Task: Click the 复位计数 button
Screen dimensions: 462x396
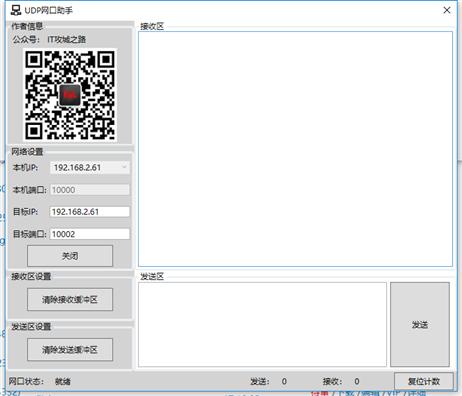Action: [424, 381]
